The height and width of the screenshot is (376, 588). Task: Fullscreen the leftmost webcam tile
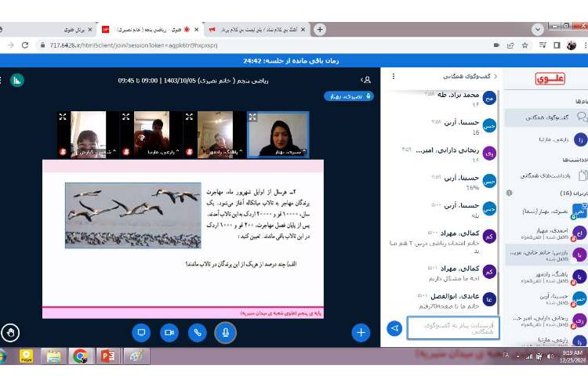[63, 117]
